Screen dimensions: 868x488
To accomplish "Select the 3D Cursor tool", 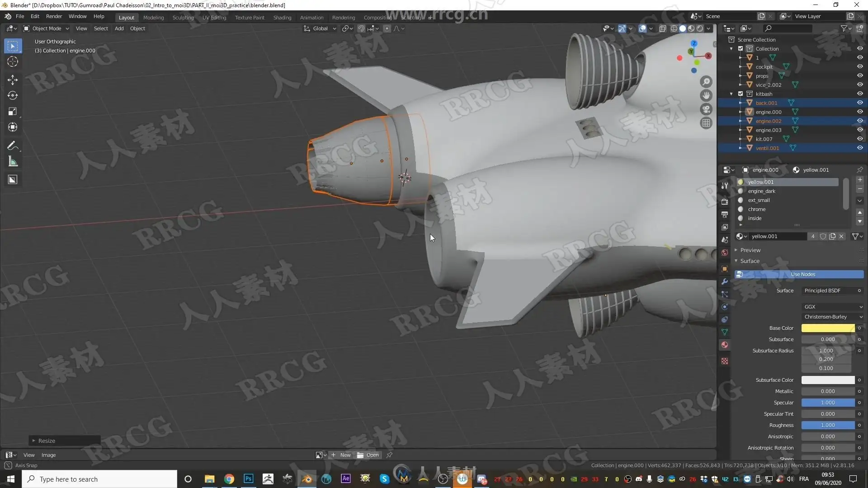I will (13, 62).
